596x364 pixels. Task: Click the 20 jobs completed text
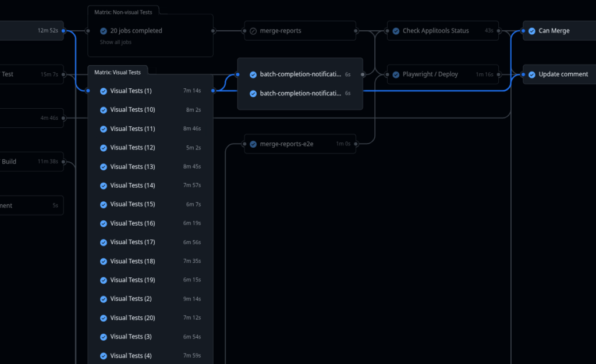pos(136,31)
